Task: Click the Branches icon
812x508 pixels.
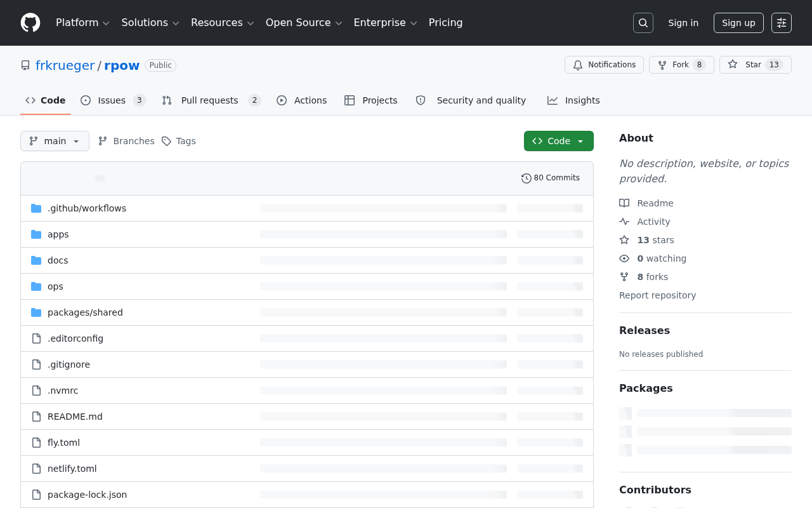Action: click(103, 141)
